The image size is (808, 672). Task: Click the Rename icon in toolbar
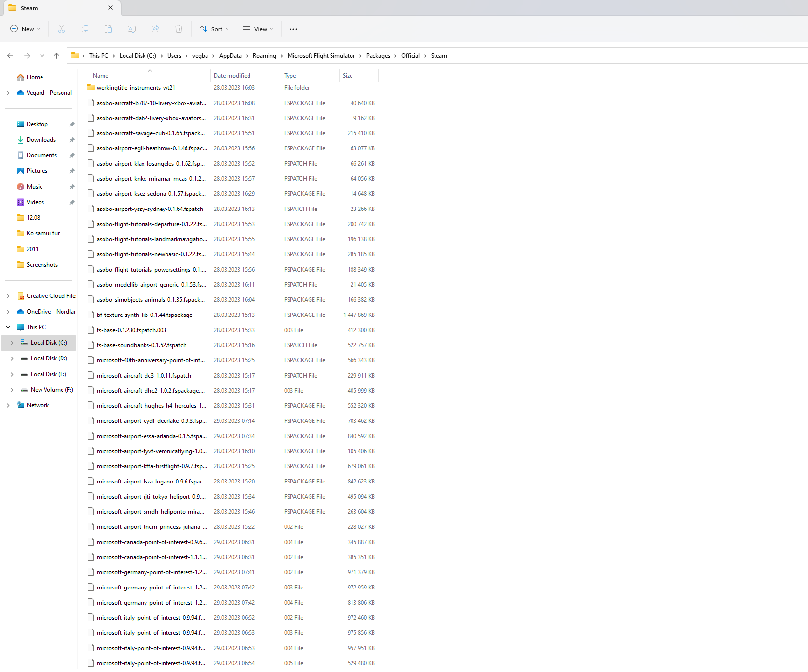click(x=132, y=29)
